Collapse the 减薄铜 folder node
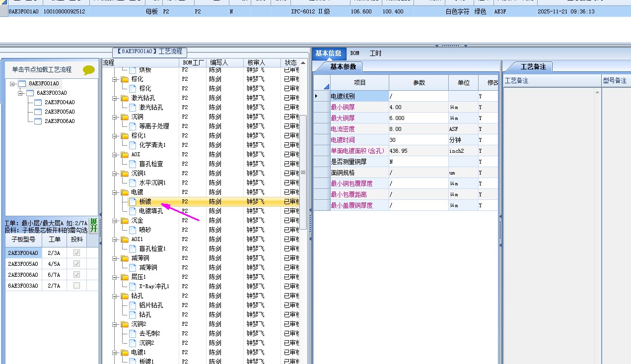Screen dimensions: 631x364 [115, 258]
